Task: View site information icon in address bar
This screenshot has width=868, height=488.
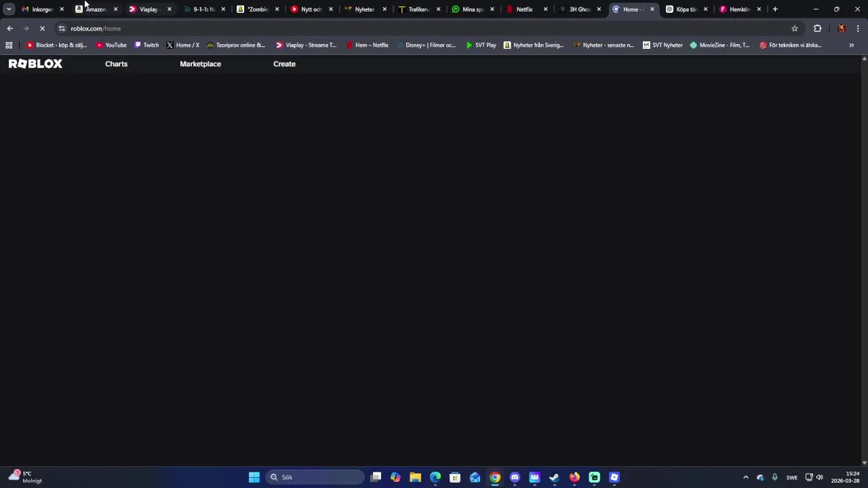Action: [62, 28]
